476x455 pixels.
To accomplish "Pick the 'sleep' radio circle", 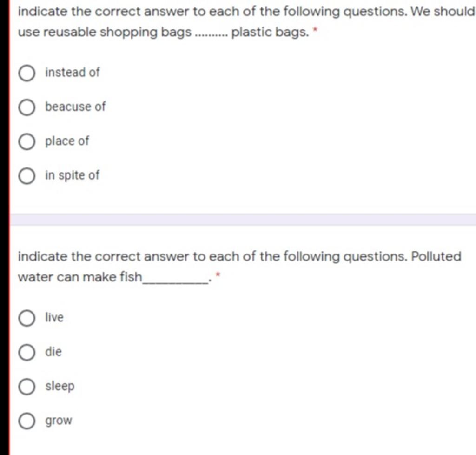I will [x=27, y=387].
